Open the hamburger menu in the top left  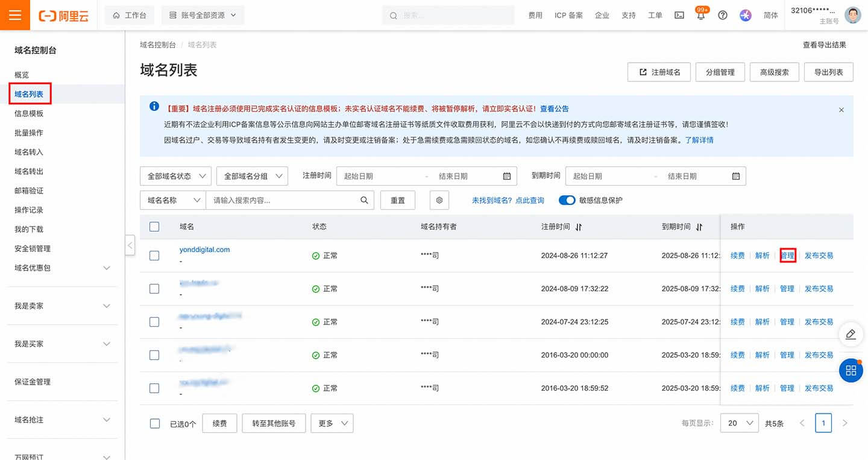[15, 15]
